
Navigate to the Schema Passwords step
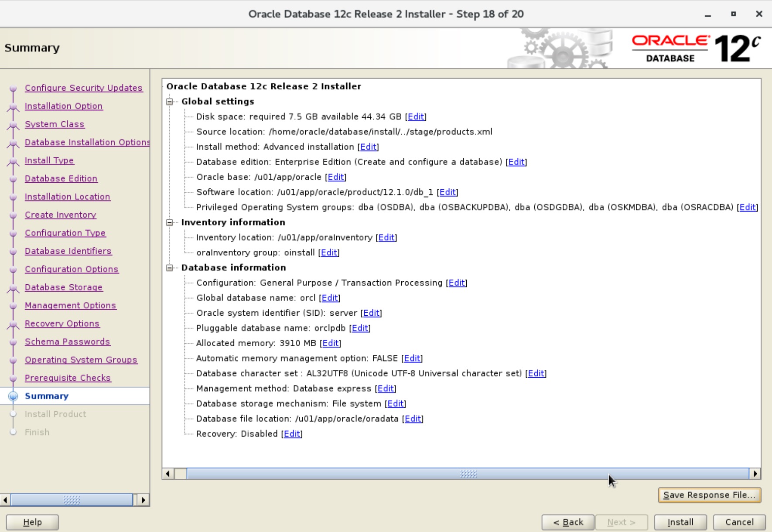point(68,341)
